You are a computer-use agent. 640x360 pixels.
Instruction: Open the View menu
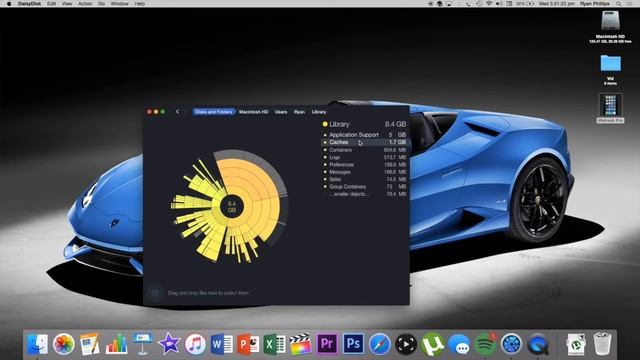67,4
